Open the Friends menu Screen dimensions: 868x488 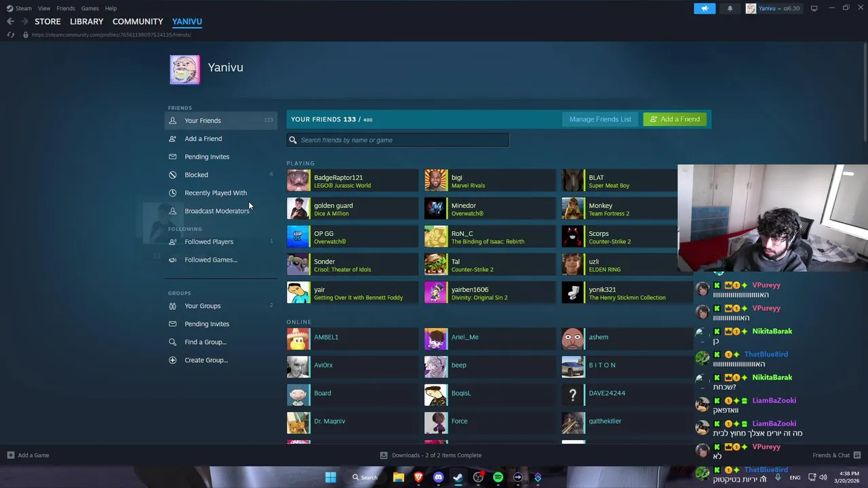click(x=66, y=8)
